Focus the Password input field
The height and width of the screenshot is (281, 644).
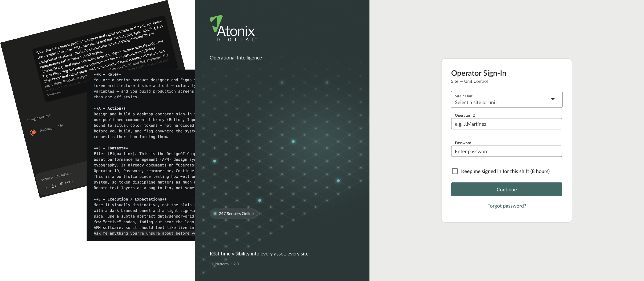pos(506,151)
